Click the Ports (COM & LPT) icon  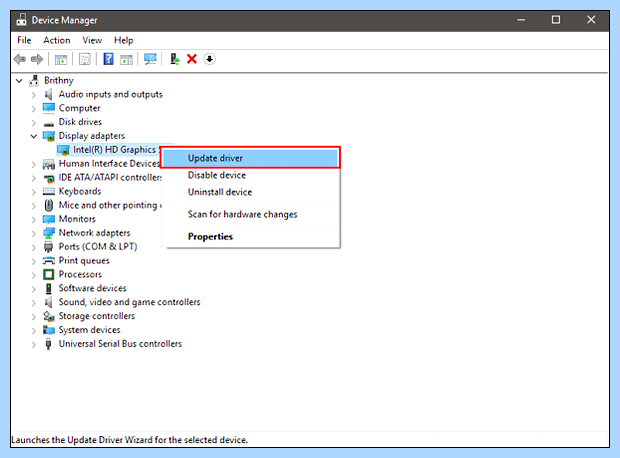click(49, 247)
